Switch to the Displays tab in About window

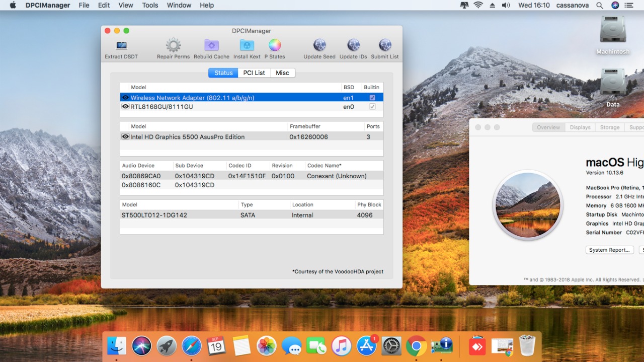(x=580, y=127)
